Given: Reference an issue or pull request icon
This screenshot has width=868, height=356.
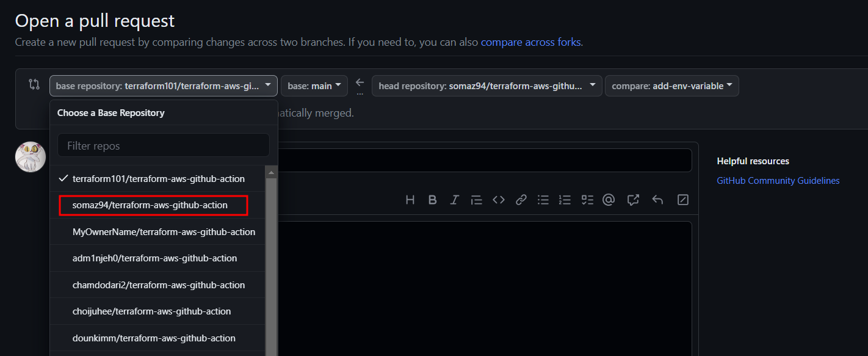Looking at the screenshot, I should pos(633,200).
